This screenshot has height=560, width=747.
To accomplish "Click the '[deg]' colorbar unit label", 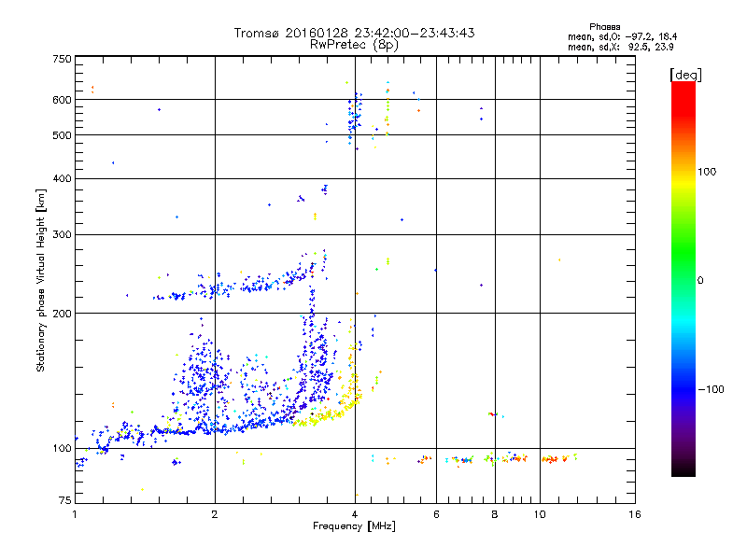I will coord(685,76).
